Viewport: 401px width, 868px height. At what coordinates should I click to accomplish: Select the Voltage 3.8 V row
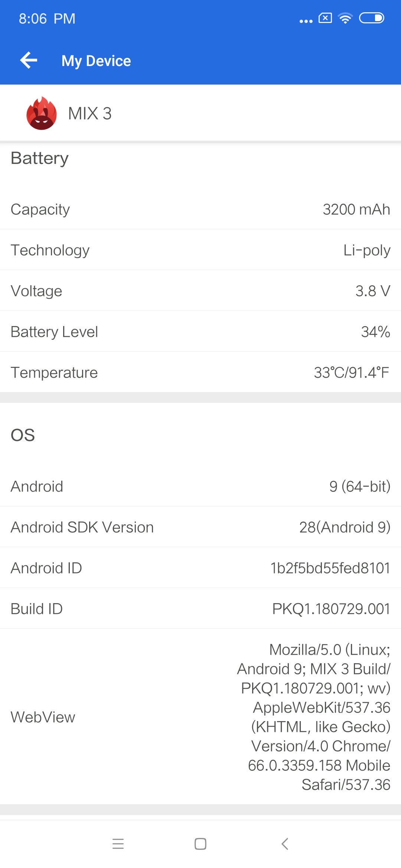coord(200,291)
